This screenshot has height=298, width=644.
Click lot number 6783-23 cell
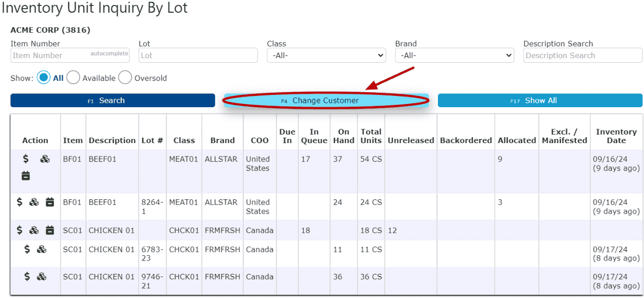pyautogui.click(x=152, y=254)
